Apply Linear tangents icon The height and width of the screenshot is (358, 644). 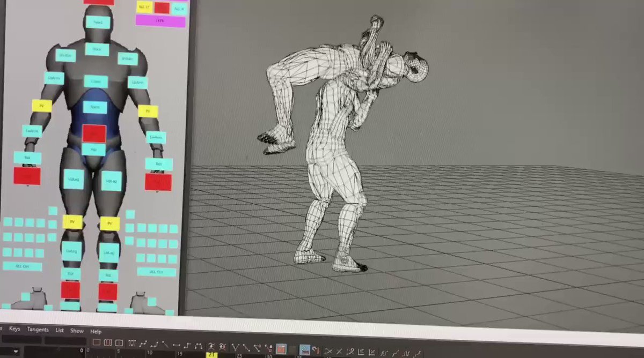(165, 344)
